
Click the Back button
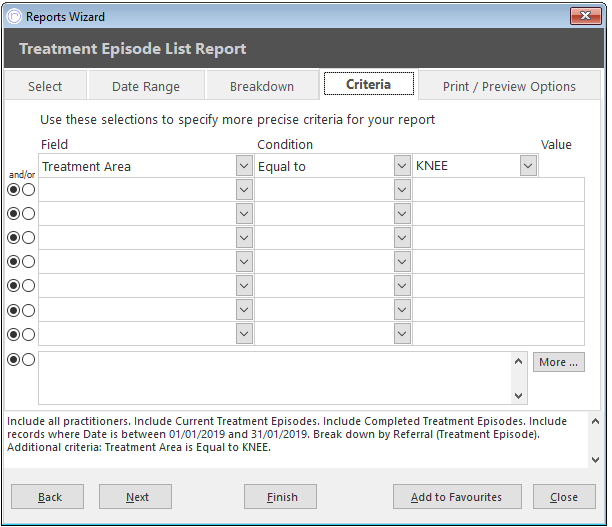point(47,497)
